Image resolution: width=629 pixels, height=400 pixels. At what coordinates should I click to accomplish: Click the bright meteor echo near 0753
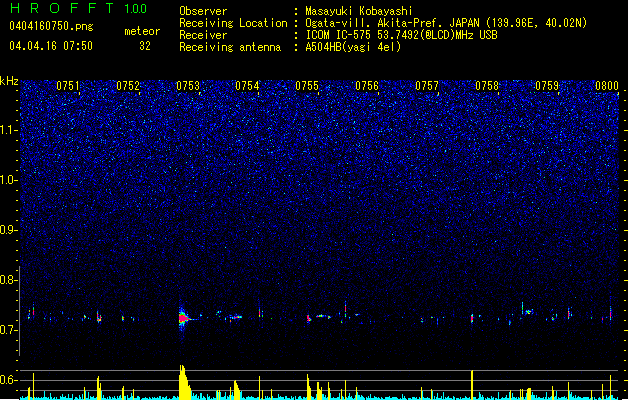183,319
